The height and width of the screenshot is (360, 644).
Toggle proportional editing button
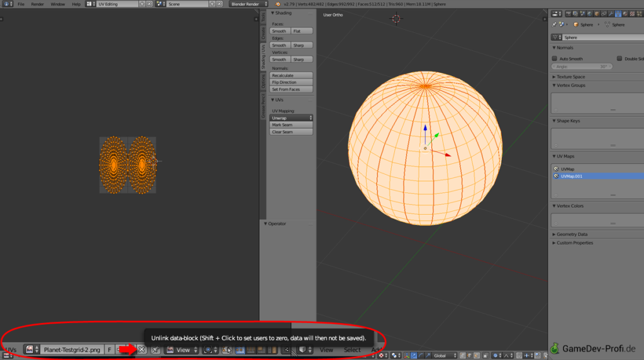[496, 356]
